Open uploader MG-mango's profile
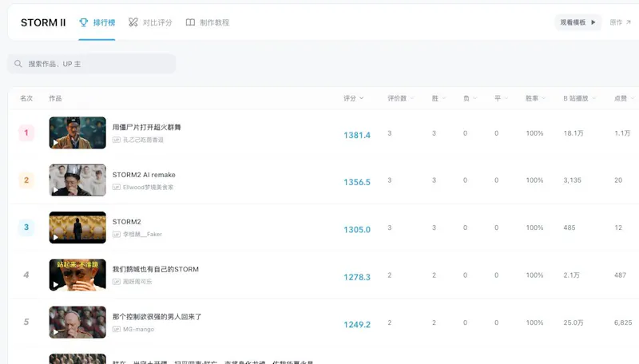This screenshot has width=639, height=364. tap(138, 329)
